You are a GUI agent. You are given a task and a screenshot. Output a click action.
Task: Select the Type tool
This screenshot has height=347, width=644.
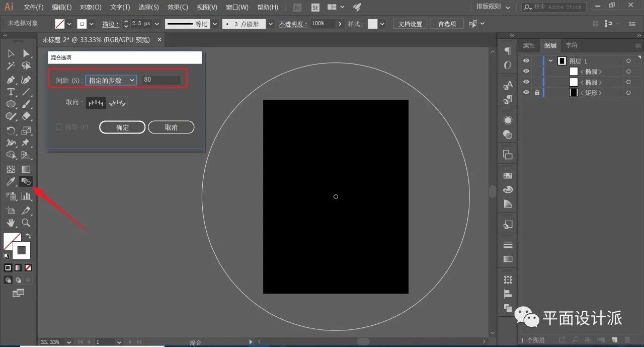pyautogui.click(x=11, y=92)
